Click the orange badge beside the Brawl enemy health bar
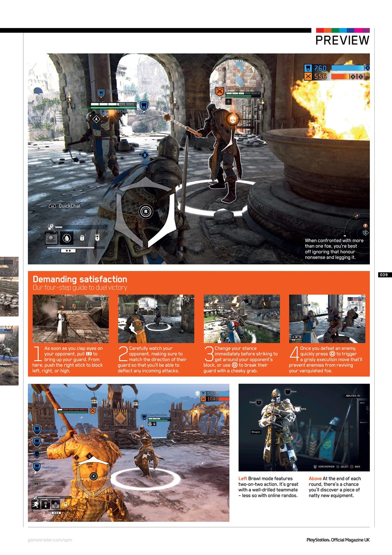The height and width of the screenshot is (555, 392). click(92, 411)
